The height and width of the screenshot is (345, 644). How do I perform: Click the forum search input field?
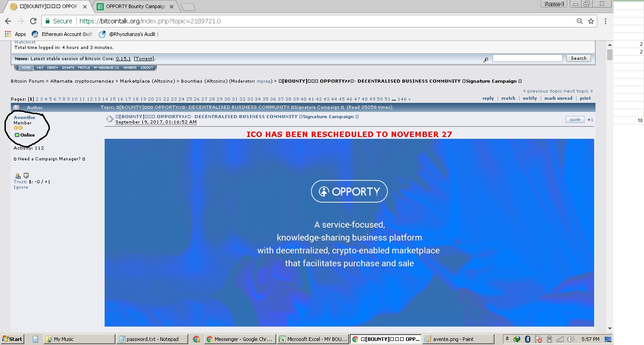pyautogui.click(x=527, y=58)
